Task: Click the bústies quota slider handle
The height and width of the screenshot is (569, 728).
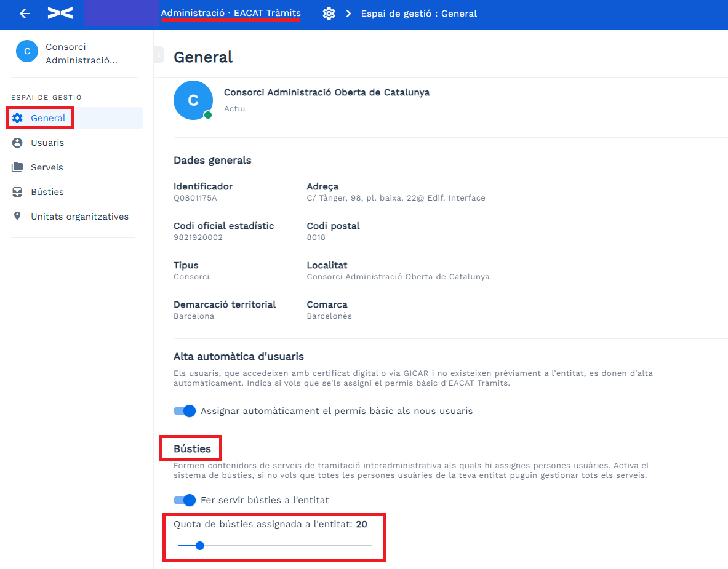Action: click(199, 546)
